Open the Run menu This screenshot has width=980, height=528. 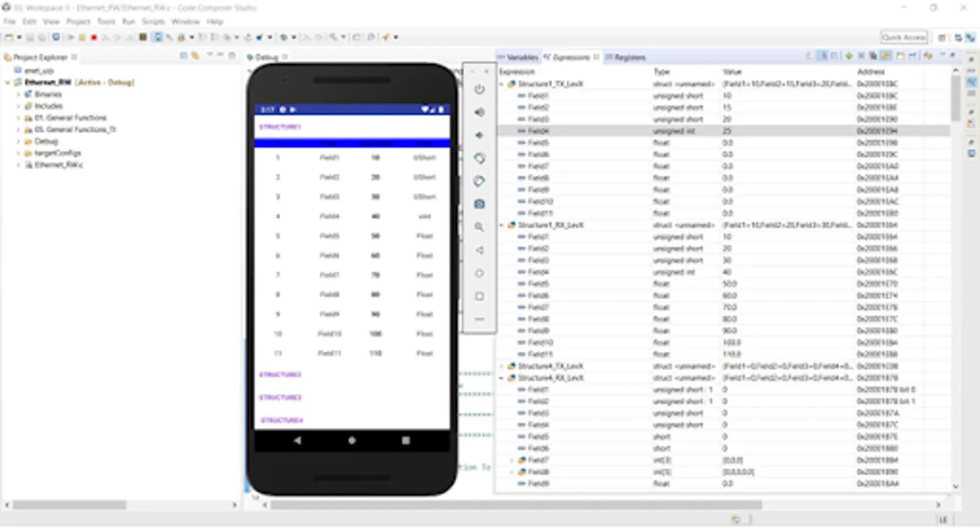(x=129, y=22)
